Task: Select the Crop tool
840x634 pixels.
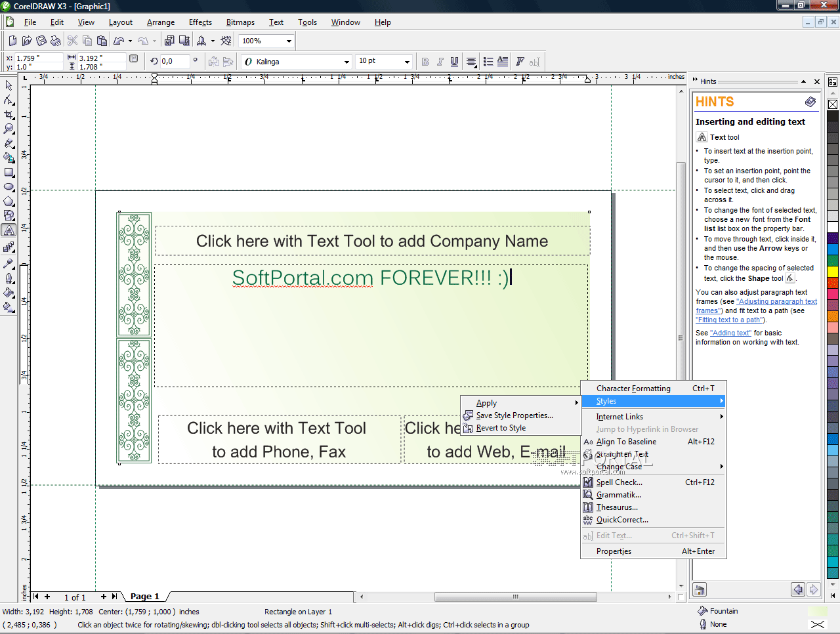Action: pos(9,114)
